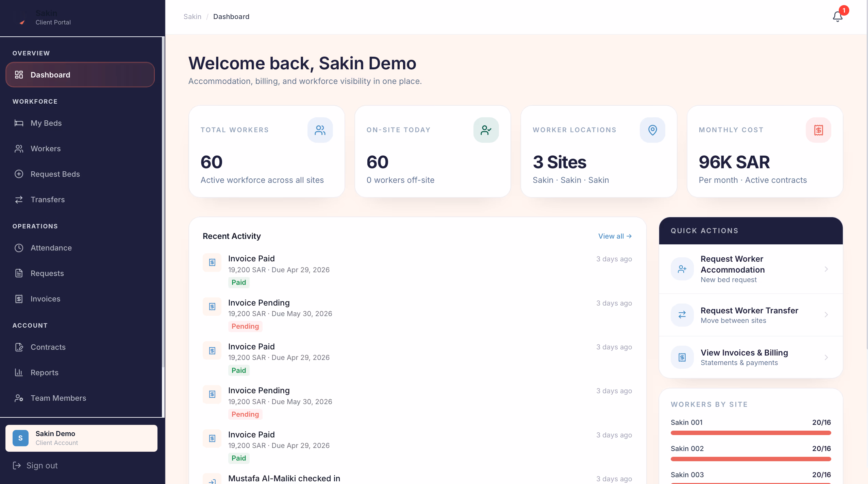
Task: Open the Total Workers stat card
Action: (267, 151)
